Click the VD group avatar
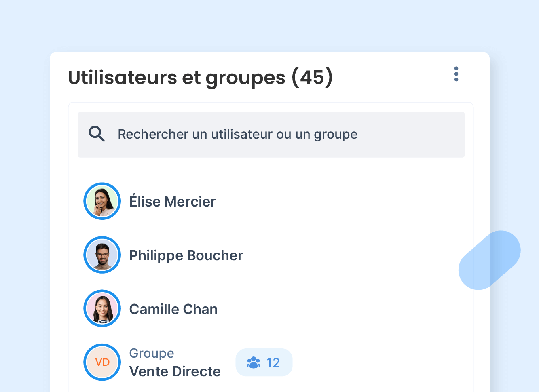This screenshot has height=392, width=539. (x=102, y=362)
